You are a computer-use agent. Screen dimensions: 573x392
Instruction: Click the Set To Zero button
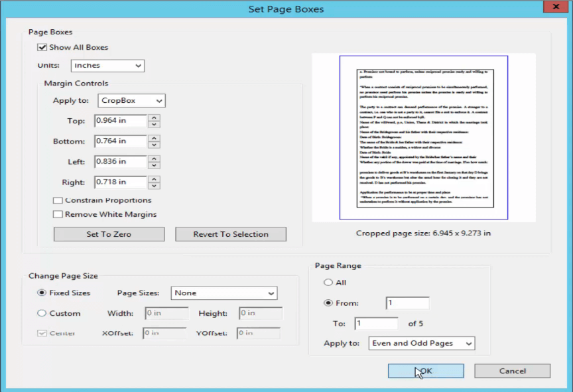[109, 234]
